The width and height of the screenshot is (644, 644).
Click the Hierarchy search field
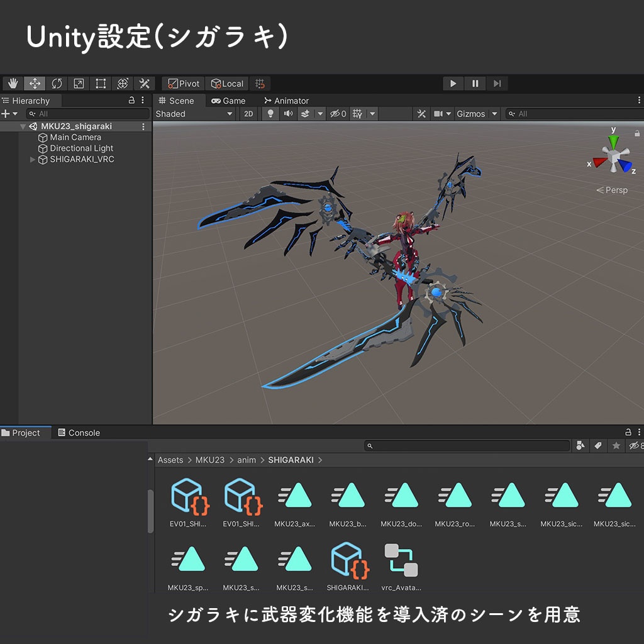pyautogui.click(x=87, y=114)
